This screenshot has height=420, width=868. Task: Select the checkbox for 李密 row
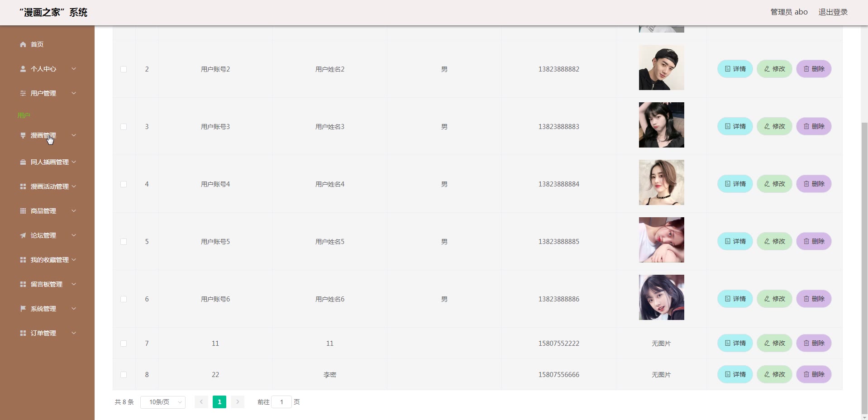(x=124, y=375)
